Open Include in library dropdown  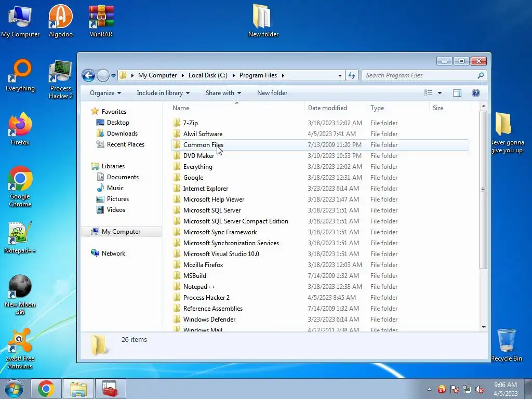click(x=163, y=93)
